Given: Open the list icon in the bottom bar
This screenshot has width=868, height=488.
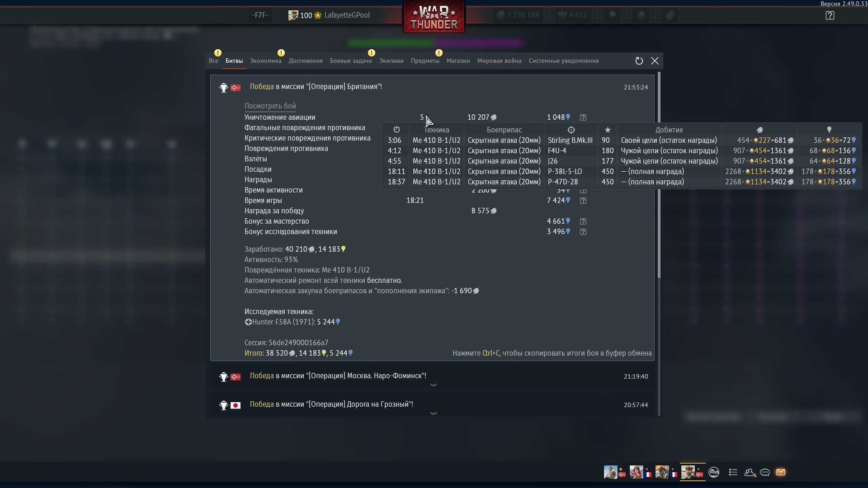Looking at the screenshot, I should (x=733, y=472).
